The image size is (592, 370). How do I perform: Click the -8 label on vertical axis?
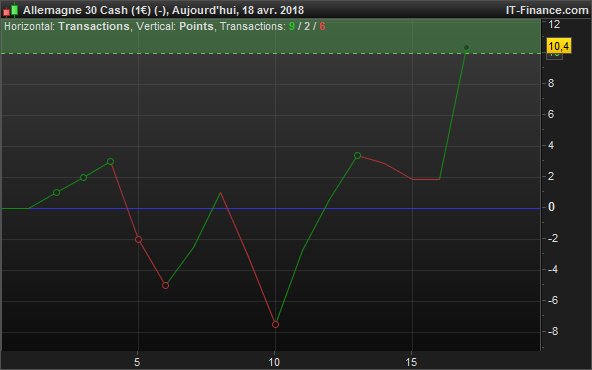coord(552,331)
